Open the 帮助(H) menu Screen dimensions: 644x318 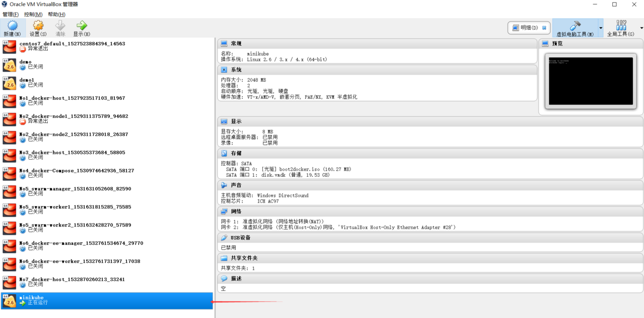point(57,15)
